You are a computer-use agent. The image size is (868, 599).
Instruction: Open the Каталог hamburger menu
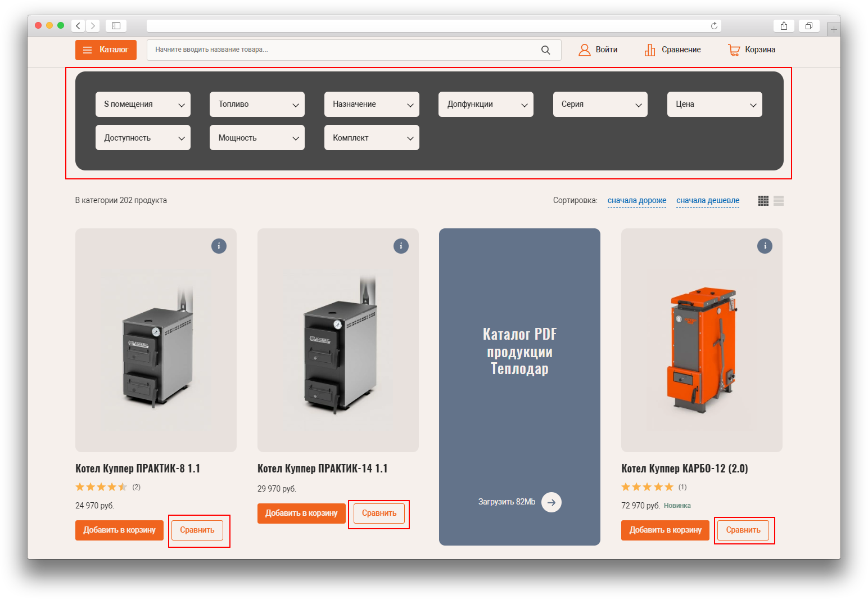[x=106, y=50]
